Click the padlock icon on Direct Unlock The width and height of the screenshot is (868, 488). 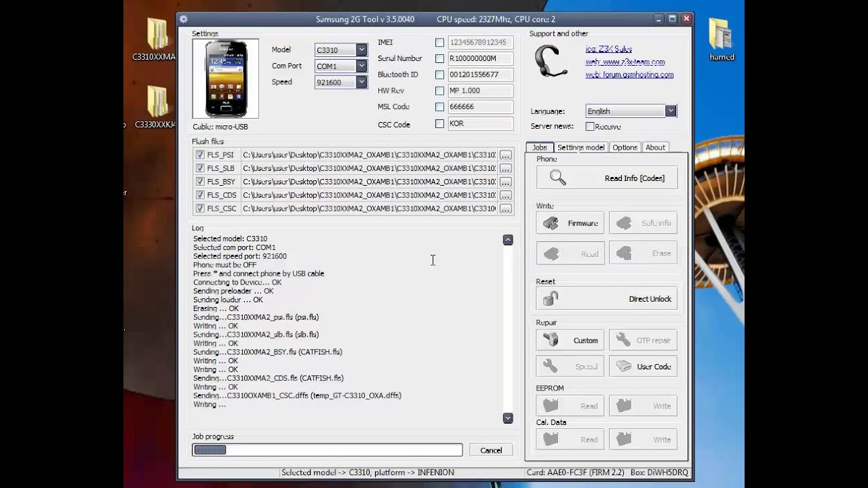[551, 298]
